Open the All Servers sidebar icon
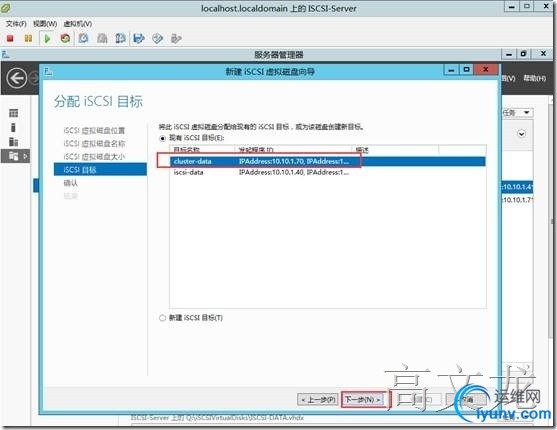 coord(13,141)
